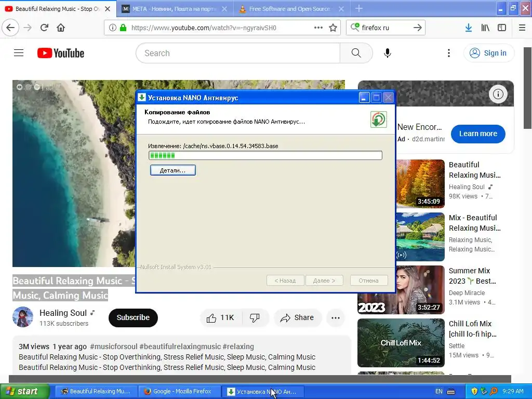Like the video with thumbs-up 11K
The image size is (532, 399).
coord(220,317)
